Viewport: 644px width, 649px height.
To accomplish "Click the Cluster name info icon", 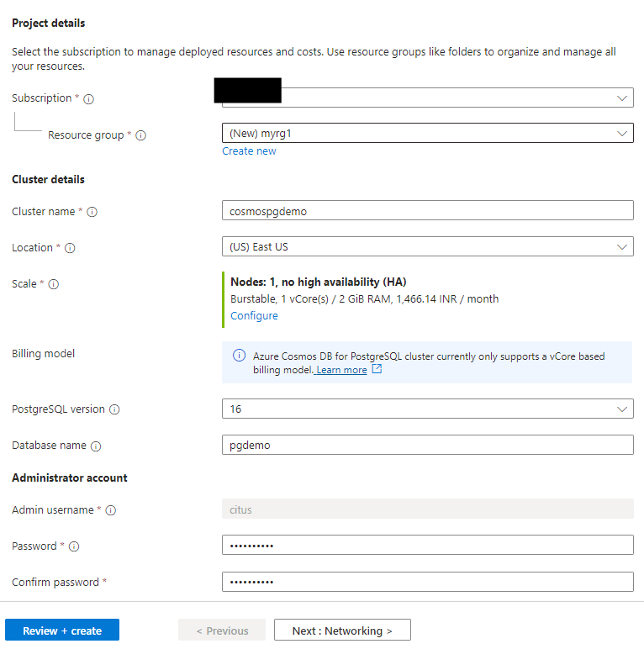I will [x=92, y=212].
